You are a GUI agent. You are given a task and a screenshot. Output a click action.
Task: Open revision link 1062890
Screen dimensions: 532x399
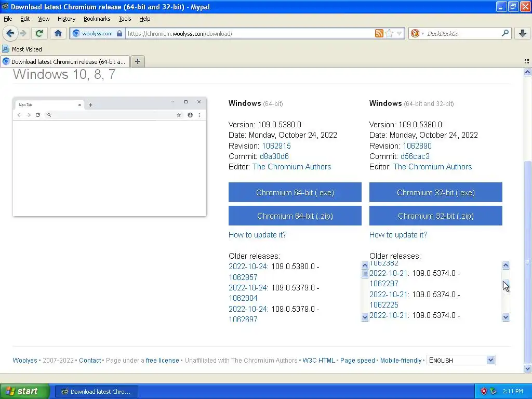417,146
